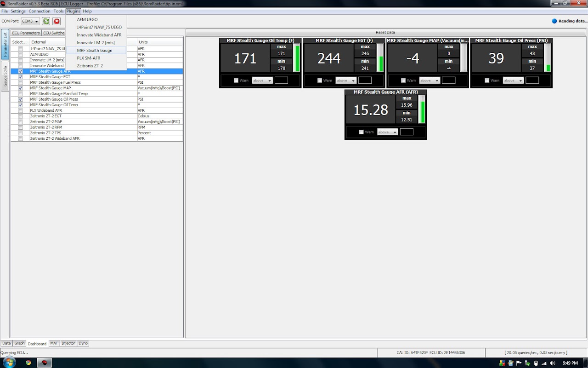Viewport: 588px width, 368px height.
Task: Open 'above' dropdown on MAP gauge
Action: coord(430,80)
